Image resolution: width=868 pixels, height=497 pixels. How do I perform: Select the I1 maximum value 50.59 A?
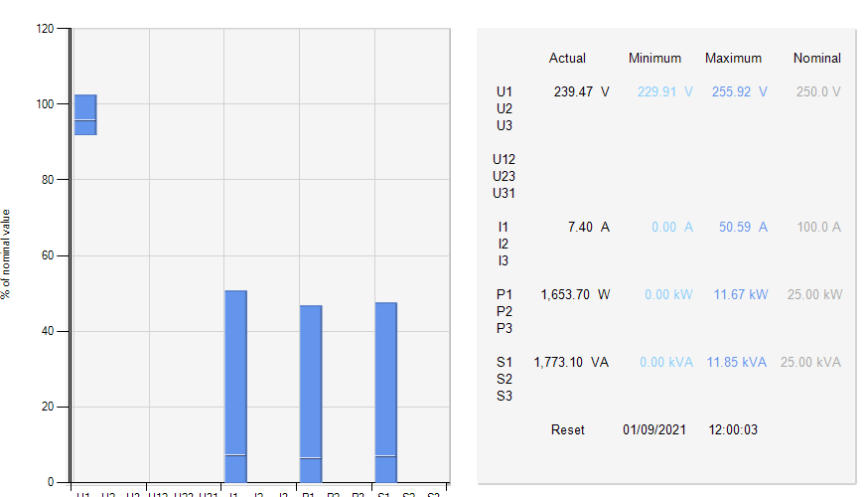click(743, 227)
